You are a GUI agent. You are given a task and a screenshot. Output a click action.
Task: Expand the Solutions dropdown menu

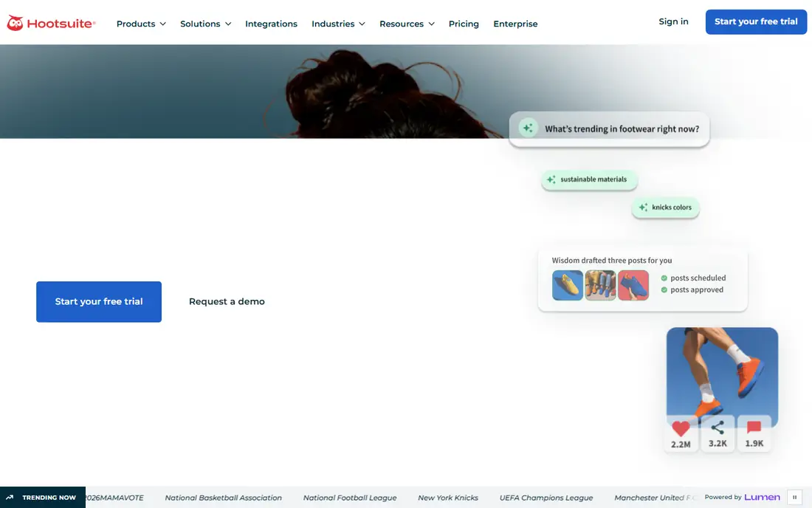tap(206, 24)
